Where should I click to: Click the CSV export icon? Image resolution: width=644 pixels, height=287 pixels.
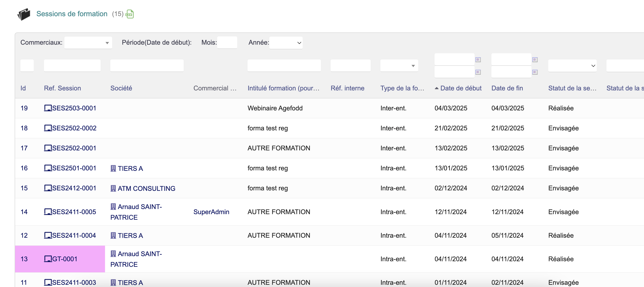pos(129,14)
